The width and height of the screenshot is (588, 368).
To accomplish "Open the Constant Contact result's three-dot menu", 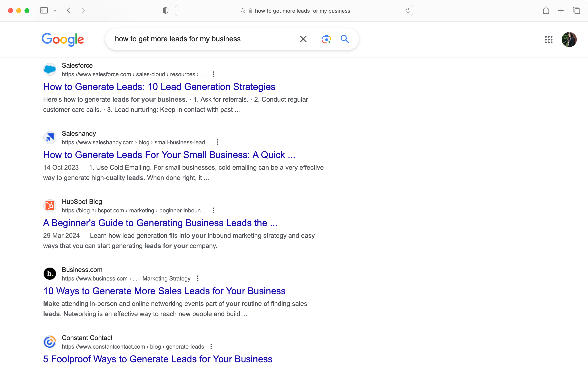I will (x=211, y=346).
